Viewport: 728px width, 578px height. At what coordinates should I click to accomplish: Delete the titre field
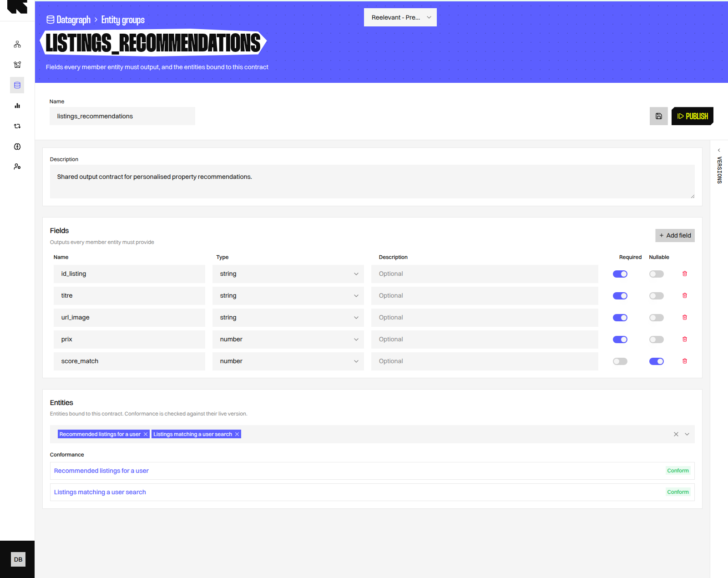coord(685,295)
